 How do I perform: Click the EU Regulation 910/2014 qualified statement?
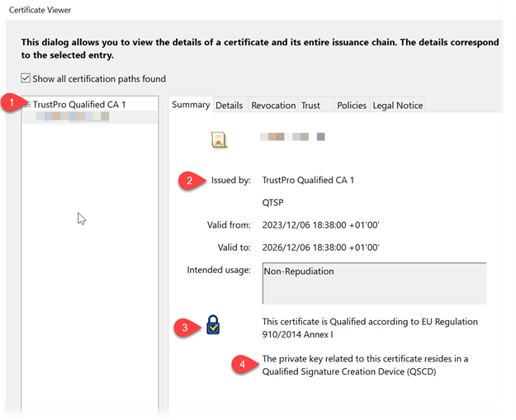click(370, 328)
